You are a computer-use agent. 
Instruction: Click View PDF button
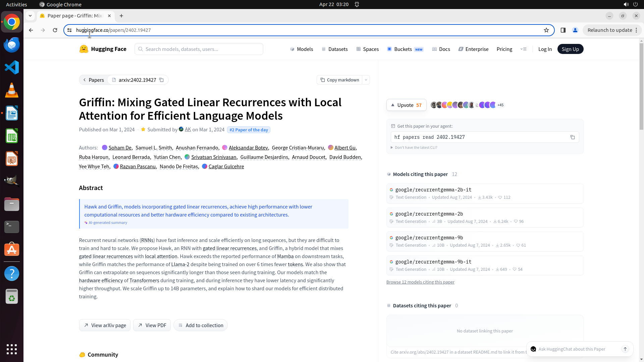(x=152, y=325)
